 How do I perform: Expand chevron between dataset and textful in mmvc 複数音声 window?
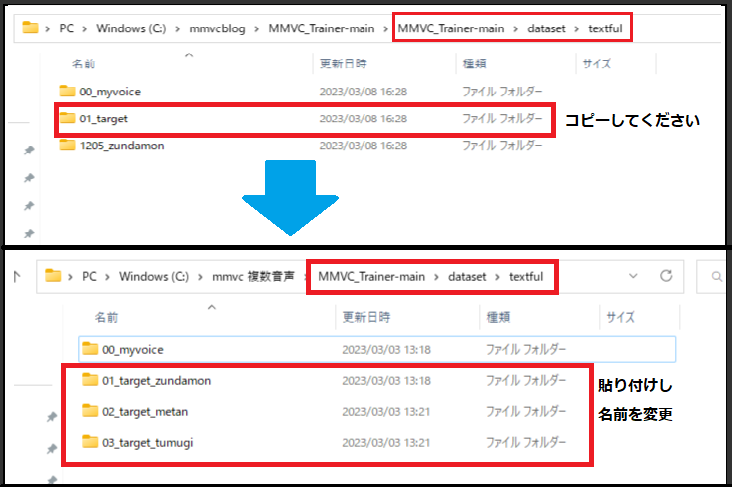click(497, 277)
